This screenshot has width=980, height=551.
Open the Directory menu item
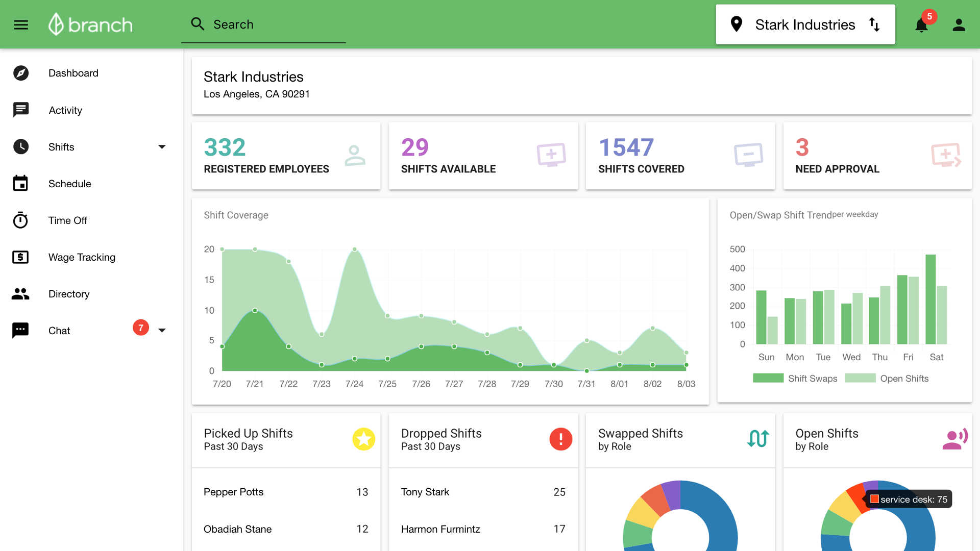coord(69,294)
